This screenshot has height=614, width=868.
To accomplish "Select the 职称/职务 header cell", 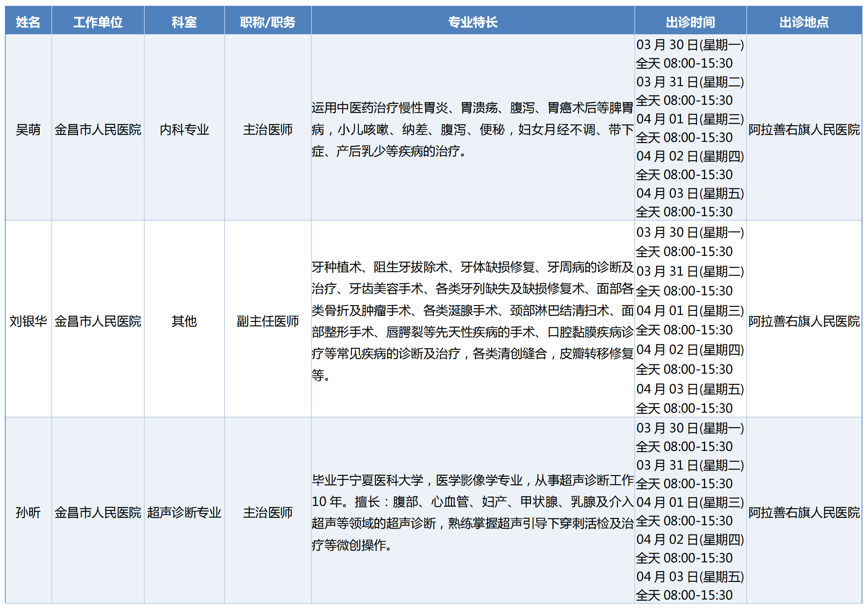I will pyautogui.click(x=267, y=22).
